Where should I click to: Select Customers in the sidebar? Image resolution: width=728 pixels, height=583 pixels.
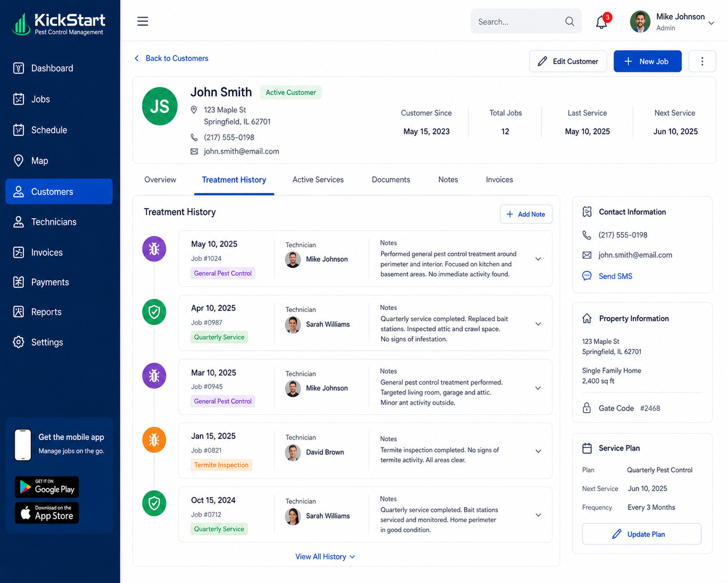tap(59, 191)
